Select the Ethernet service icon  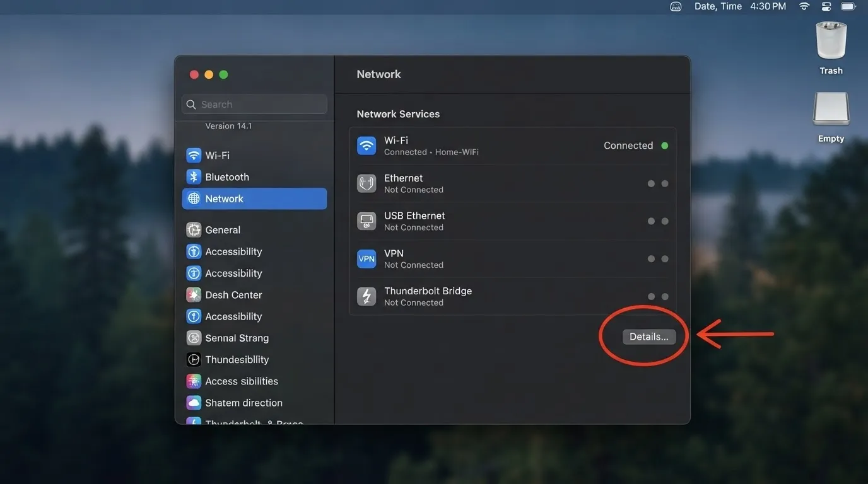367,183
